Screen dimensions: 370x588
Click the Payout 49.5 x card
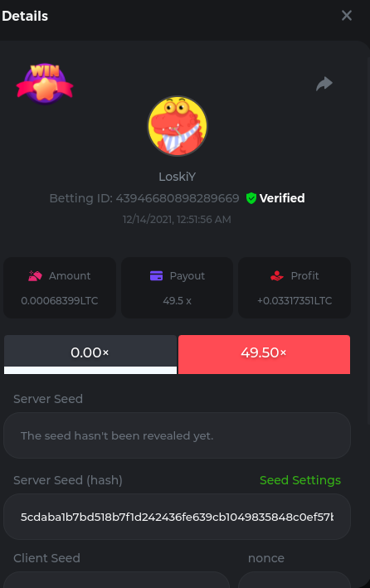[x=178, y=288]
